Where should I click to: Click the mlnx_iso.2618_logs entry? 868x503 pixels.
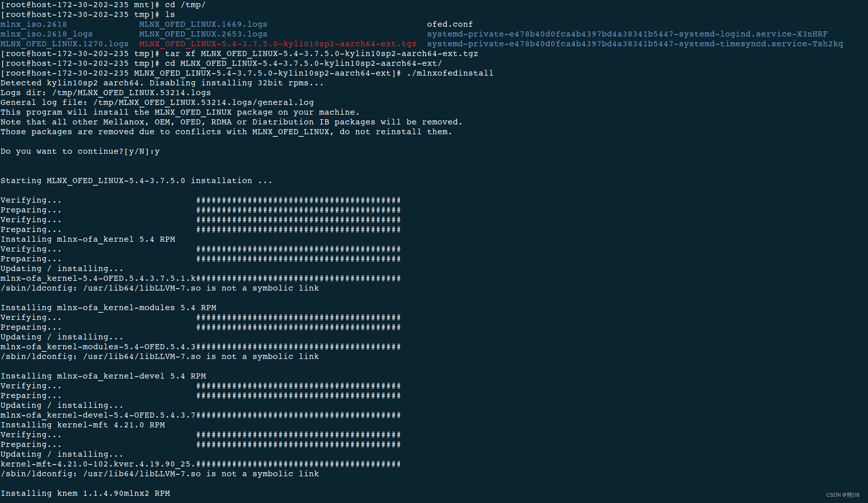(x=47, y=34)
